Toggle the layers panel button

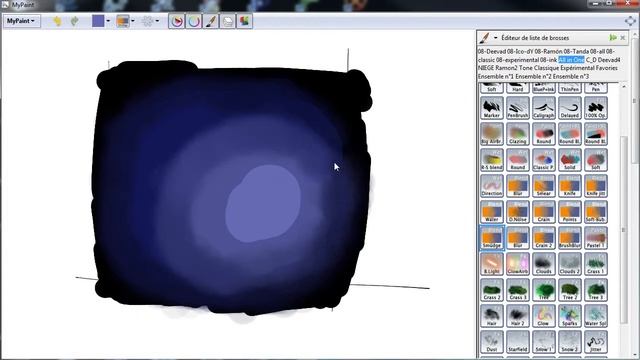228,21
